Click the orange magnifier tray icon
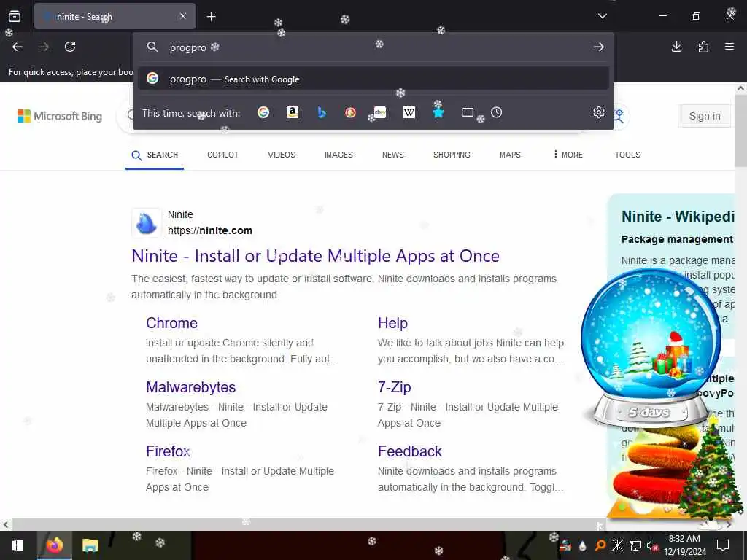The height and width of the screenshot is (560, 747). (600, 545)
